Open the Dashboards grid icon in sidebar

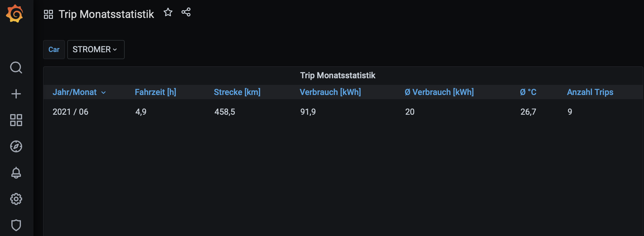tap(16, 120)
